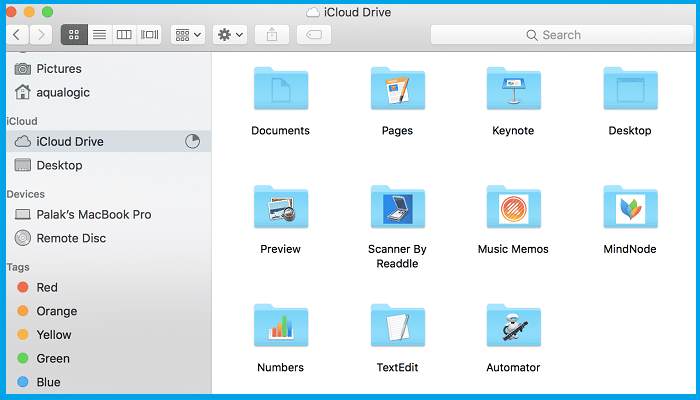Click the green zoom window button
The height and width of the screenshot is (400, 700).
47,12
